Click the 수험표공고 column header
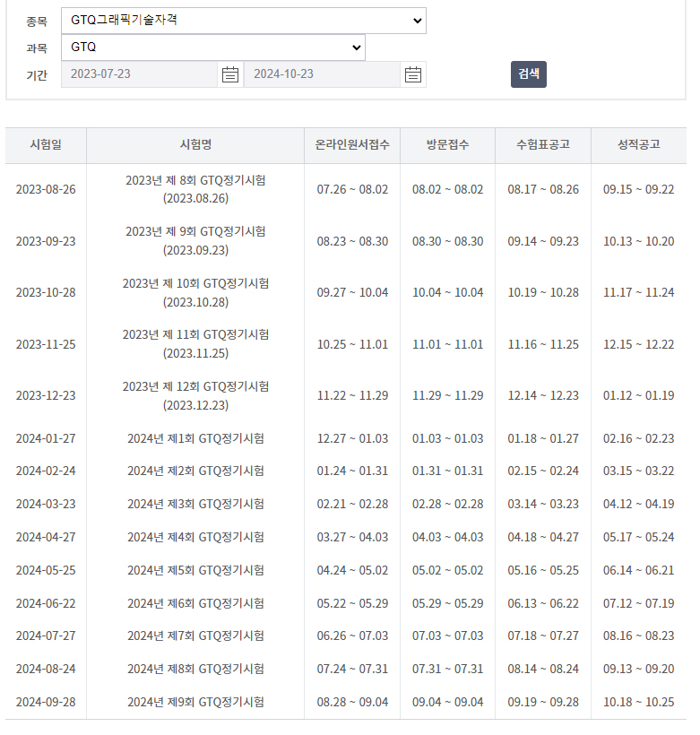 coord(543,144)
